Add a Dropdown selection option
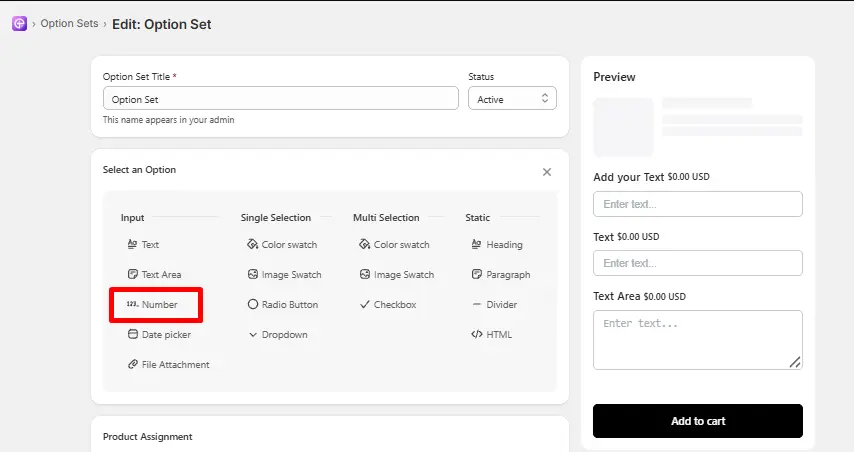This screenshot has height=452, width=854. click(x=278, y=334)
